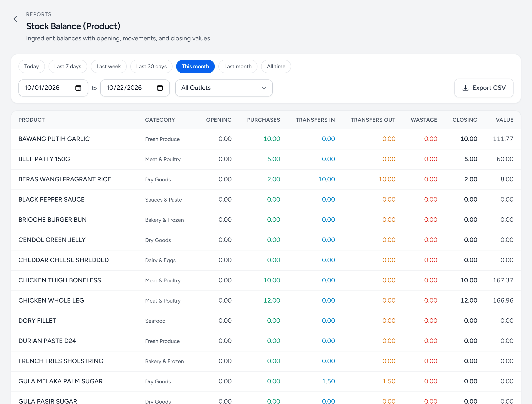
Task: Open the start date calendar picker icon
Action: tap(78, 88)
